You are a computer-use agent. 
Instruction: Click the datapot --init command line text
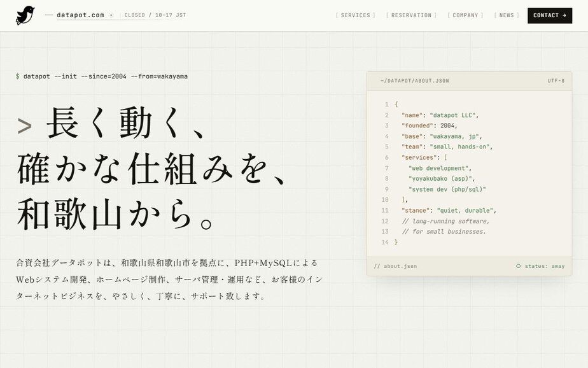pos(106,76)
